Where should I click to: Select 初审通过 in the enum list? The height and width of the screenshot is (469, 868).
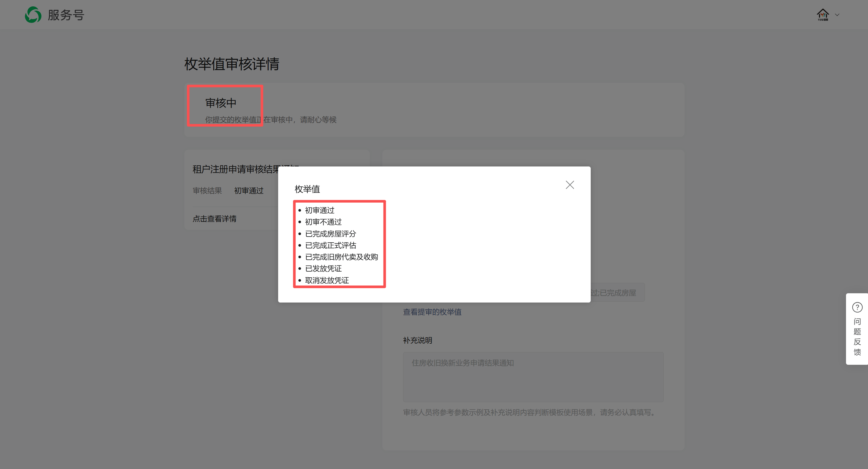click(x=320, y=210)
